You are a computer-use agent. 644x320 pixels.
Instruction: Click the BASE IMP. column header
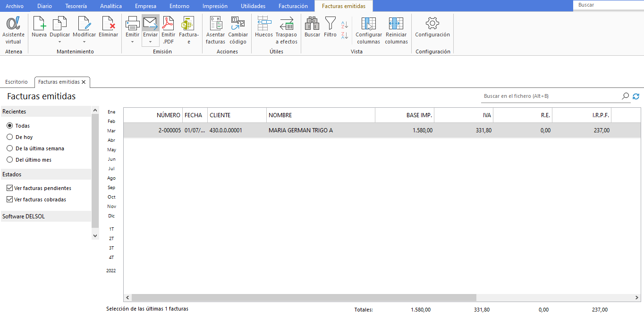(x=405, y=115)
